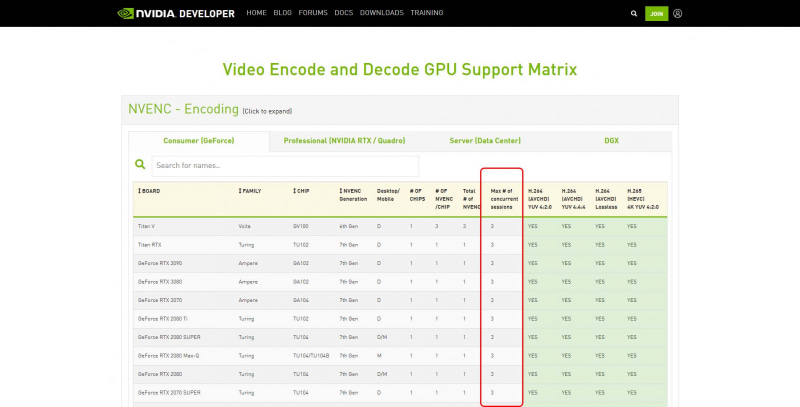
Task: Click 'H.265 (HEVC) 4K YUV 4:2:0' header
Action: coord(643,199)
